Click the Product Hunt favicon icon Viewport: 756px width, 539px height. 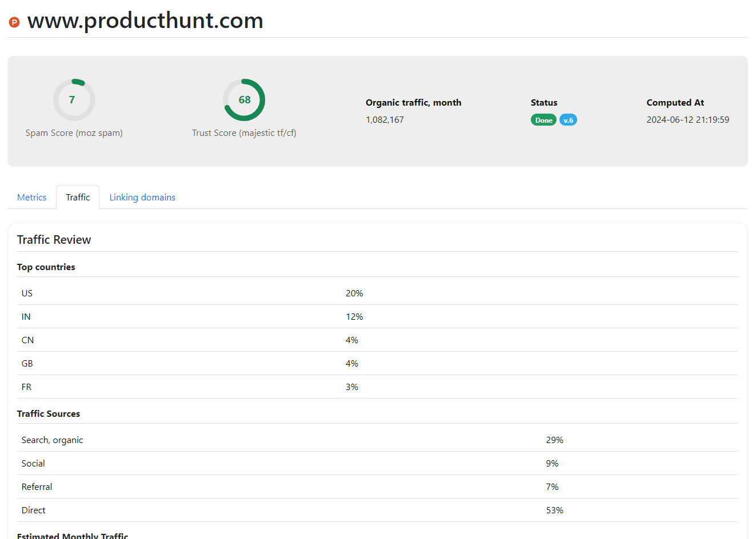tap(14, 22)
